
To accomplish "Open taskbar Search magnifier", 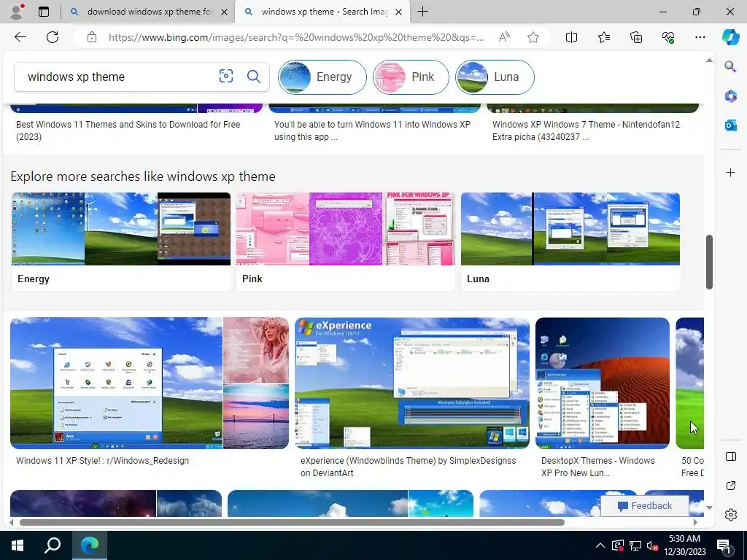I will coord(53,545).
